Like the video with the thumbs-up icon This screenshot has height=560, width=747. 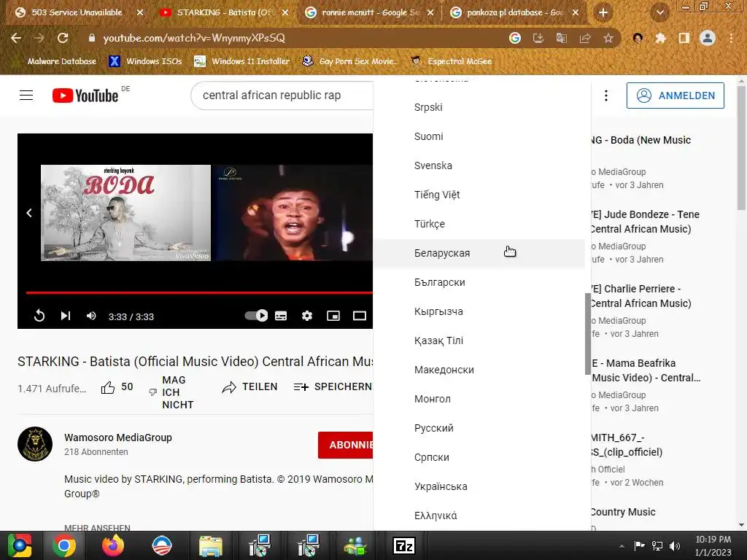108,388
